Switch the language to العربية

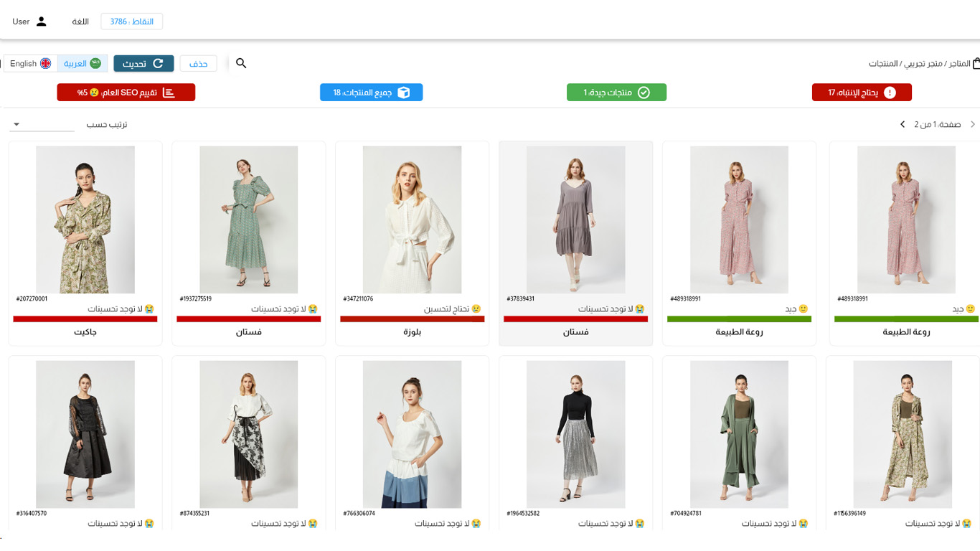click(x=83, y=63)
